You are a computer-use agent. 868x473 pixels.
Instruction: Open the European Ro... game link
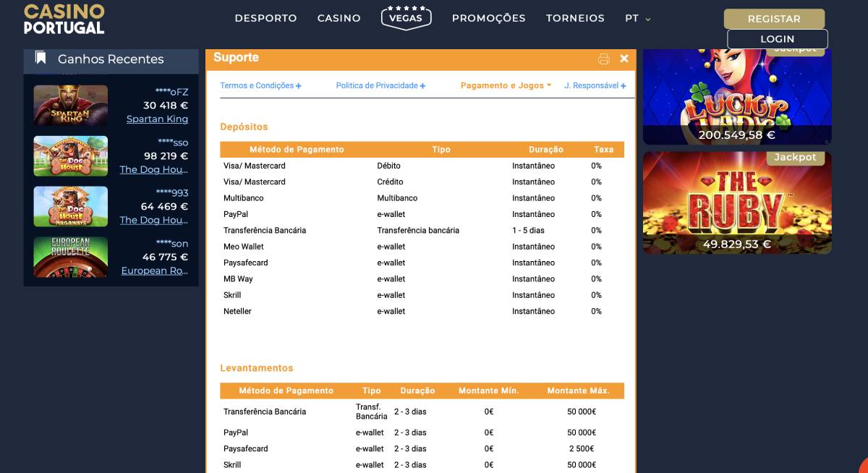pyautogui.click(x=155, y=271)
